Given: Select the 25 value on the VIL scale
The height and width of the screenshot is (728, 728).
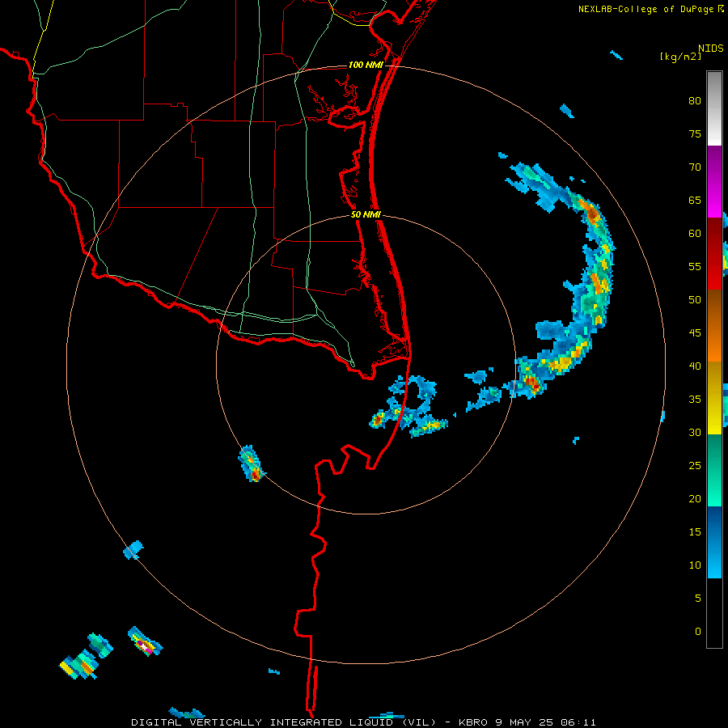Looking at the screenshot, I should (695, 465).
